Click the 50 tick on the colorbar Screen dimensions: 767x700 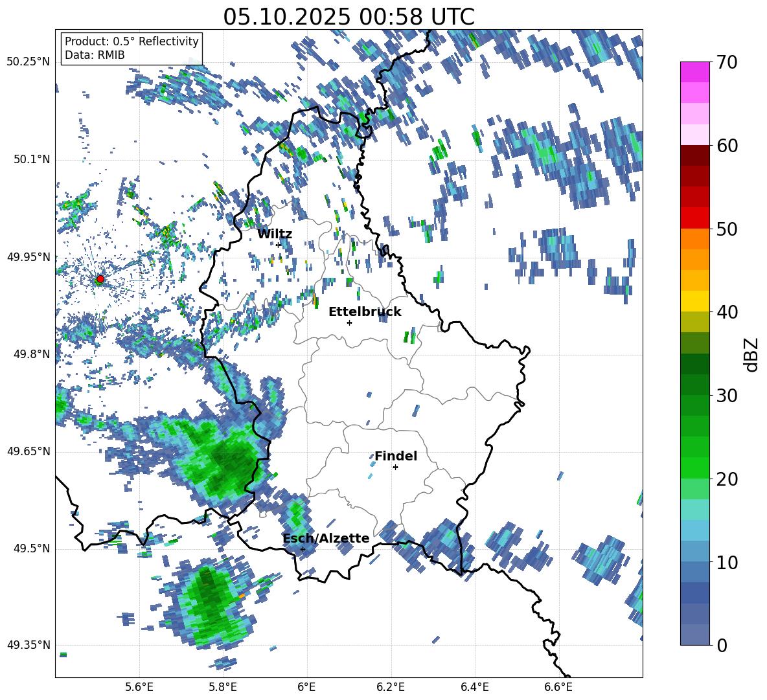pos(727,229)
